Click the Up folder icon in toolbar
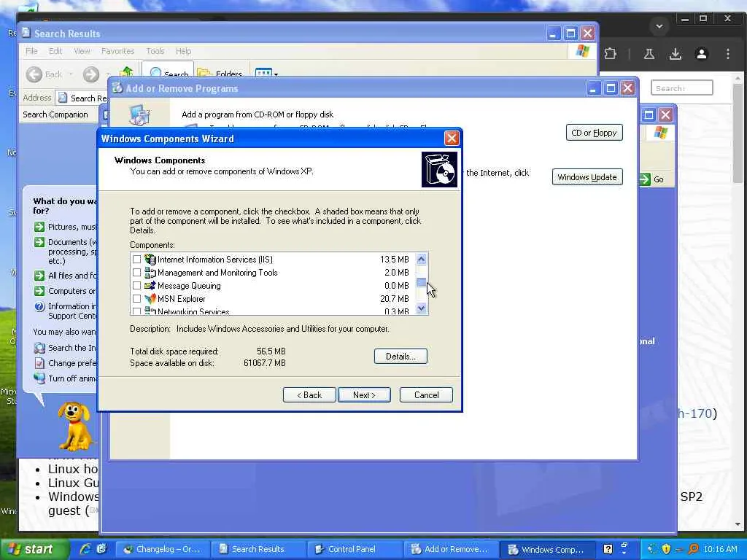Image resolution: width=747 pixels, height=560 pixels. (127, 72)
